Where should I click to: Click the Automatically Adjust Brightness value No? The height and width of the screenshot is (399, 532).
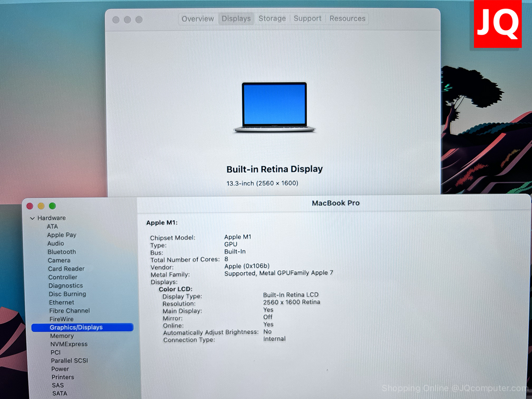[x=267, y=332]
